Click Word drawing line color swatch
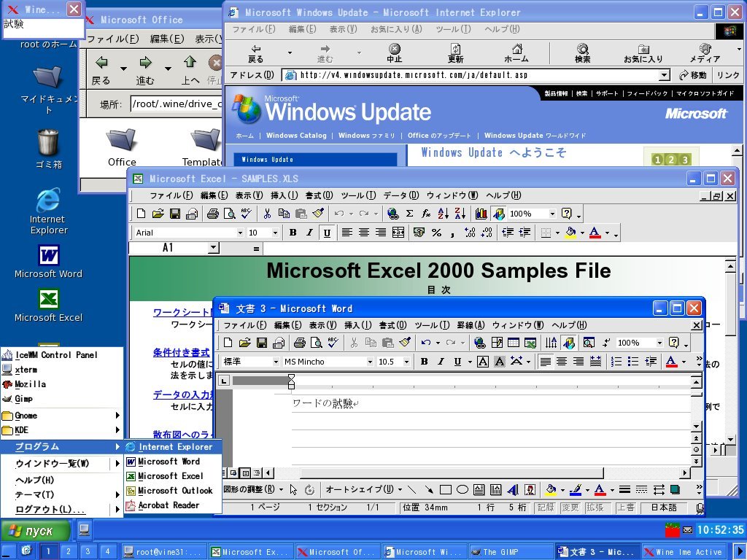 click(576, 489)
